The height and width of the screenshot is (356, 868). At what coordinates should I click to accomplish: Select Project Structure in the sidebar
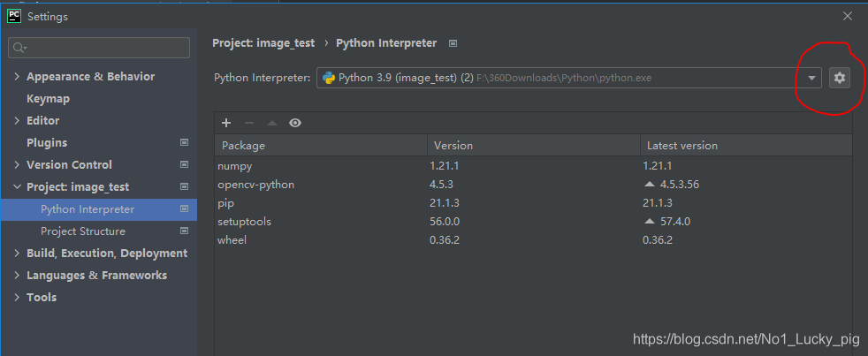(83, 231)
